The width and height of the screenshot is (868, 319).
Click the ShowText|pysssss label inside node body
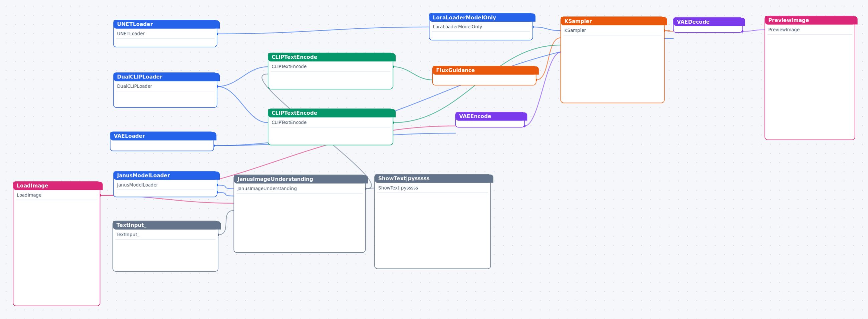(x=398, y=188)
